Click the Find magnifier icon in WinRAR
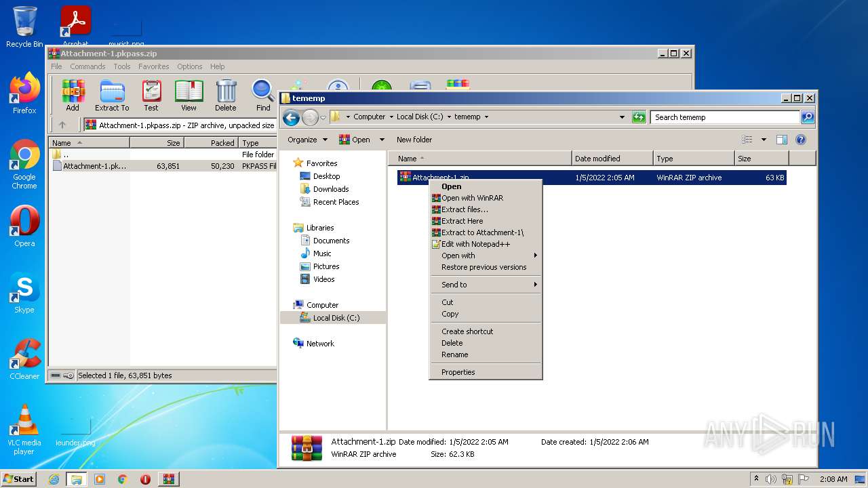Image resolution: width=868 pixels, height=488 pixels. [263, 95]
